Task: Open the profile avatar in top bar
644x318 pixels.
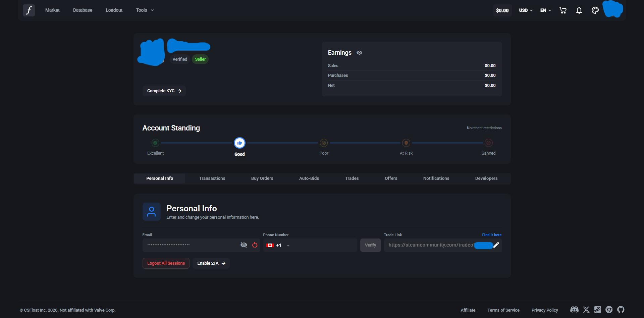Action: (613, 9)
